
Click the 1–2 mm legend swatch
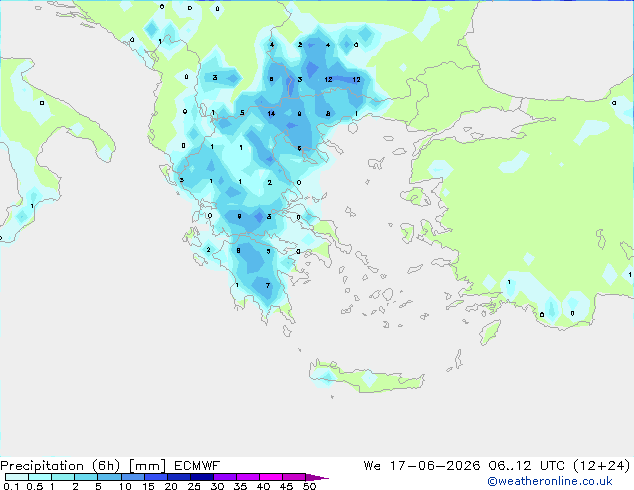(63, 477)
